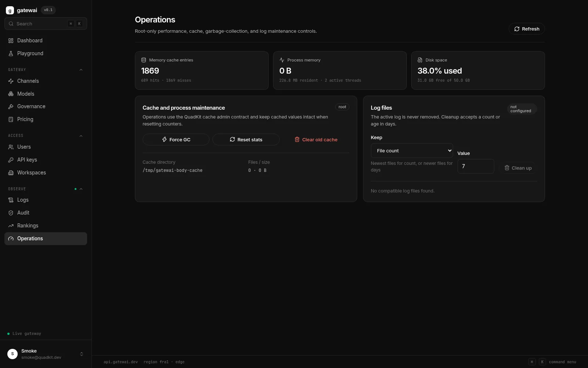
Task: Click the Pricing calculator icon
Action: click(x=11, y=119)
